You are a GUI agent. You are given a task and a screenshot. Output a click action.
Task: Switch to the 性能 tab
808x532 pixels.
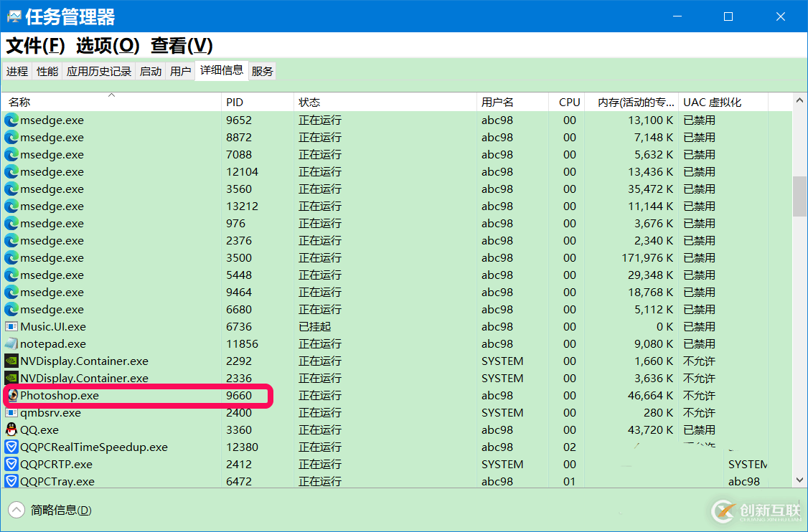click(47, 71)
